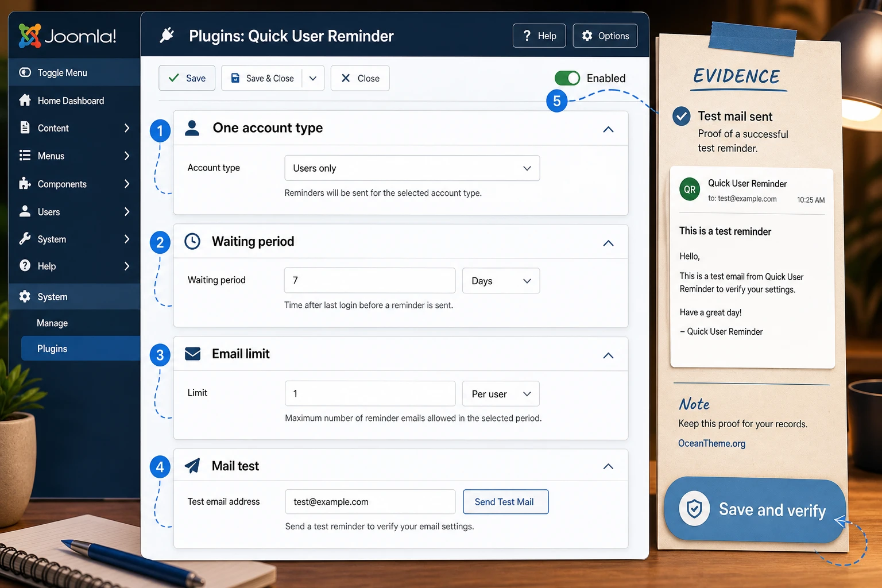Click Send Test Mail
This screenshot has width=882, height=588.
[506, 502]
